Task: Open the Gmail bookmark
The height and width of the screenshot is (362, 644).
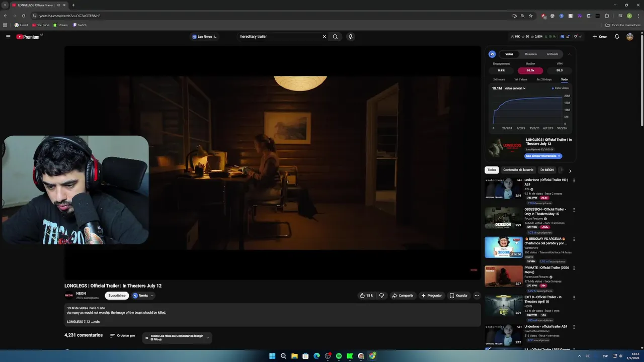Action: pos(21,25)
